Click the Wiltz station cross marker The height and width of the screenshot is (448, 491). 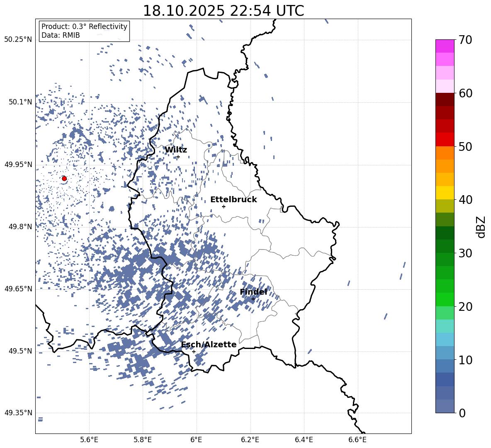pyautogui.click(x=178, y=157)
